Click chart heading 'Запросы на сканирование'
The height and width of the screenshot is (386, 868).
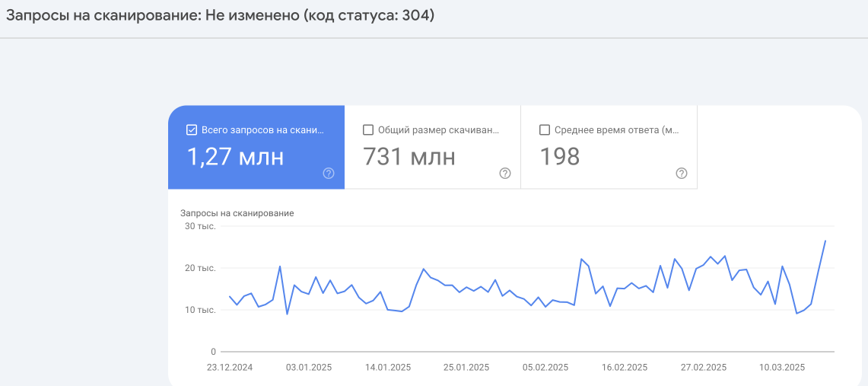tap(237, 213)
